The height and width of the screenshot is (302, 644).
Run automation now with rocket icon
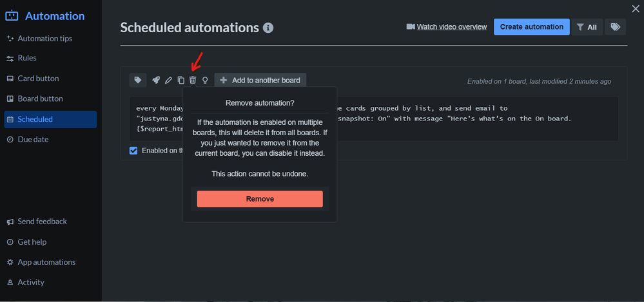(x=155, y=80)
